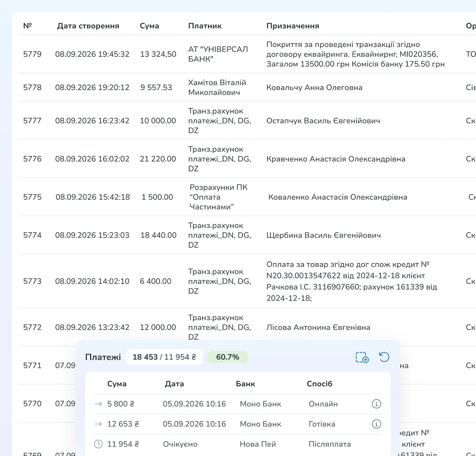Open info icon for 12 653 ₴ payment
The width and height of the screenshot is (476, 456).
tap(377, 424)
